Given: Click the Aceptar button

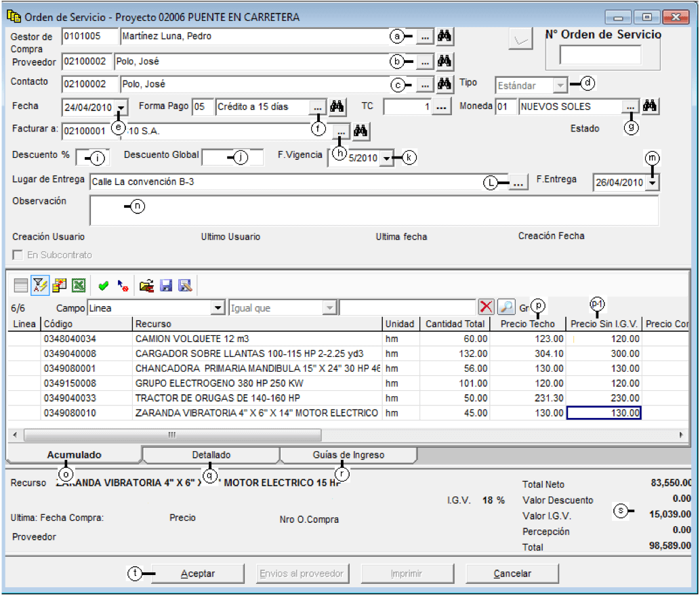Looking at the screenshot, I should tap(198, 574).
